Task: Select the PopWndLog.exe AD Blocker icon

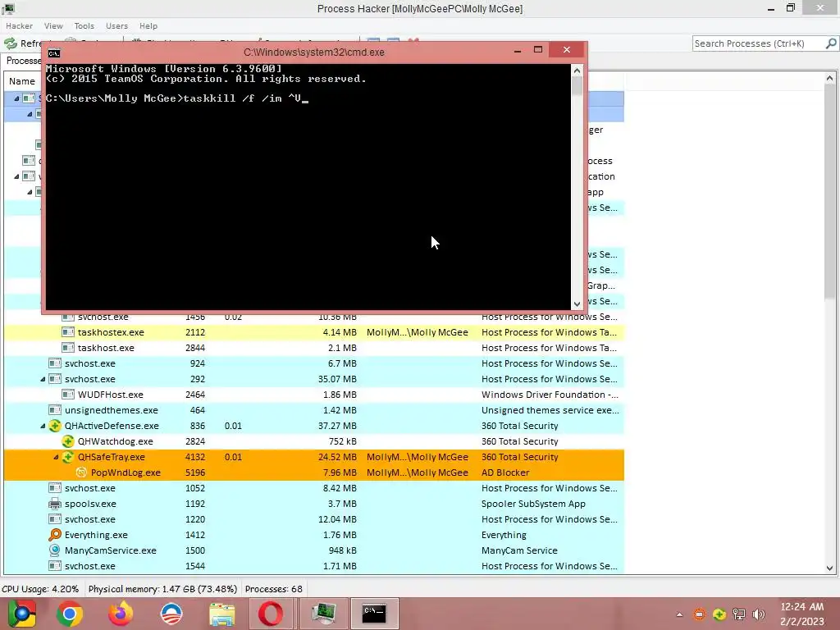Action: coord(81,472)
